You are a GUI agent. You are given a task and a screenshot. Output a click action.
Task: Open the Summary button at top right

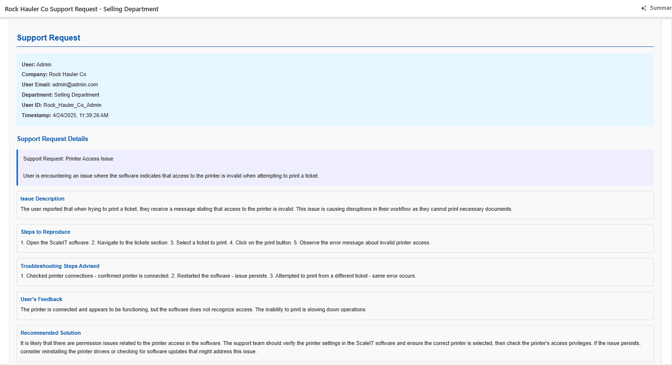tap(656, 8)
